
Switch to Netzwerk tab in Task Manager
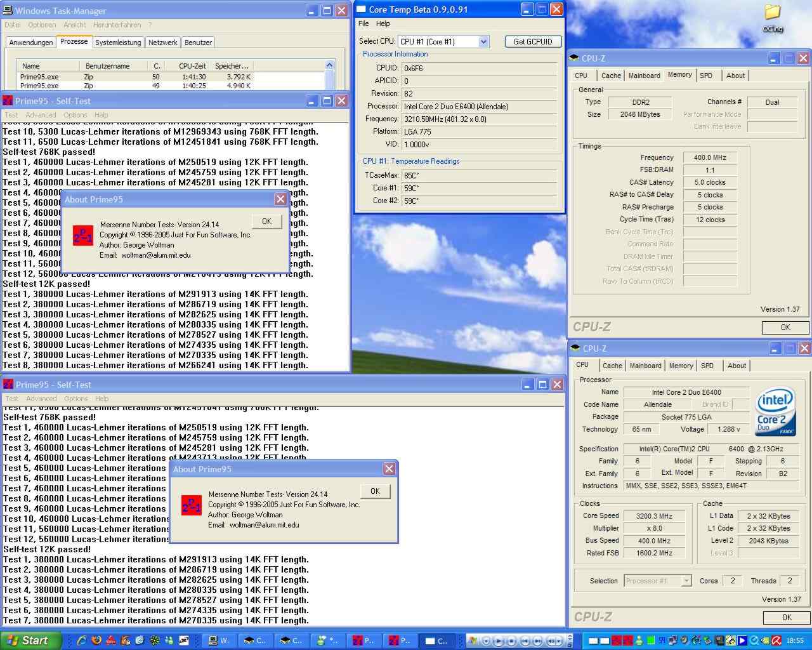(x=162, y=43)
